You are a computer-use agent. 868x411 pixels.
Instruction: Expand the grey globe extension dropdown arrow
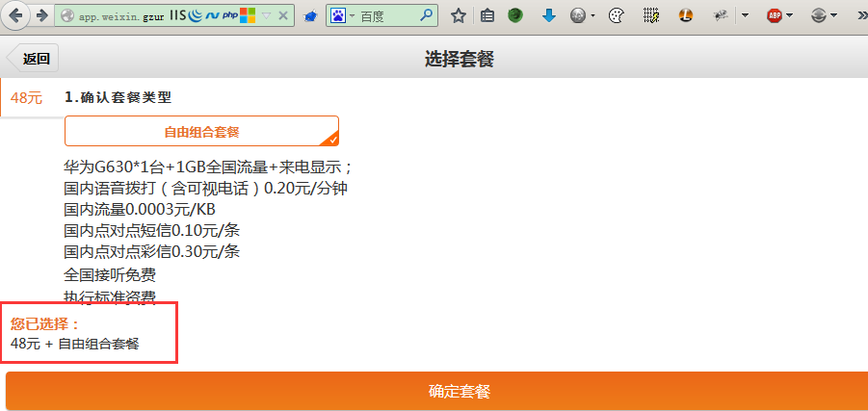592,16
